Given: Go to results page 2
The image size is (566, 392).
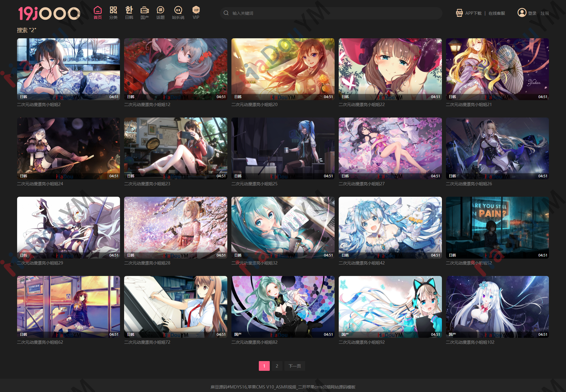Looking at the screenshot, I should [x=277, y=366].
